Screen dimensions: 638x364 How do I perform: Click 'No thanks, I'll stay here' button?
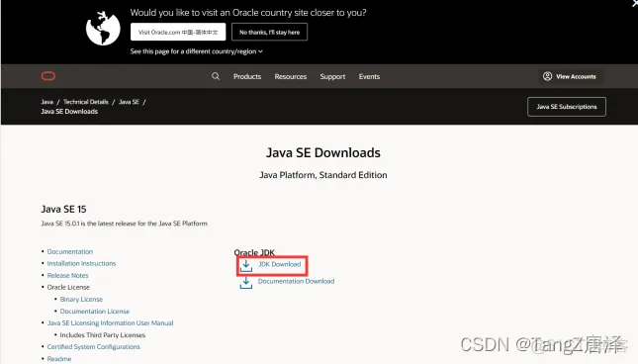[x=269, y=32]
